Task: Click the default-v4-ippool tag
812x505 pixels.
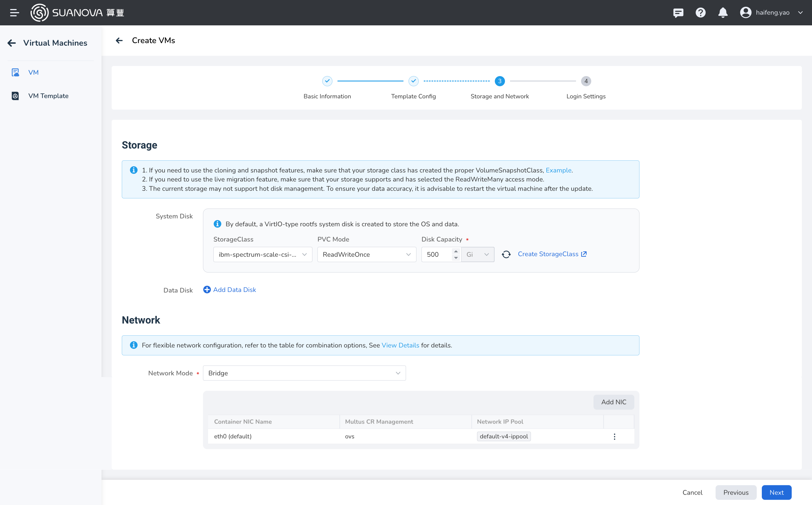Action: click(x=504, y=437)
